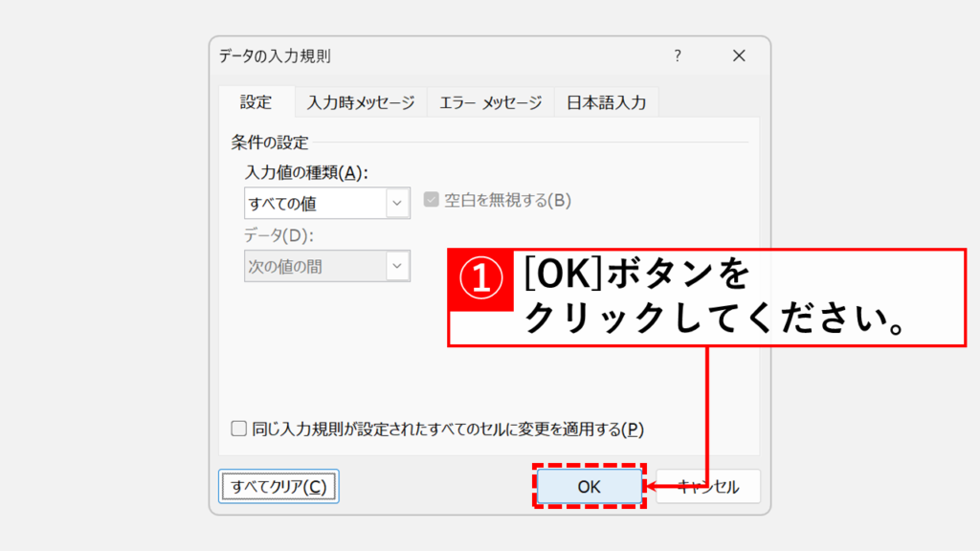Click the すべてクリア(C) button
Viewport: 980px width, 551px height.
click(278, 486)
